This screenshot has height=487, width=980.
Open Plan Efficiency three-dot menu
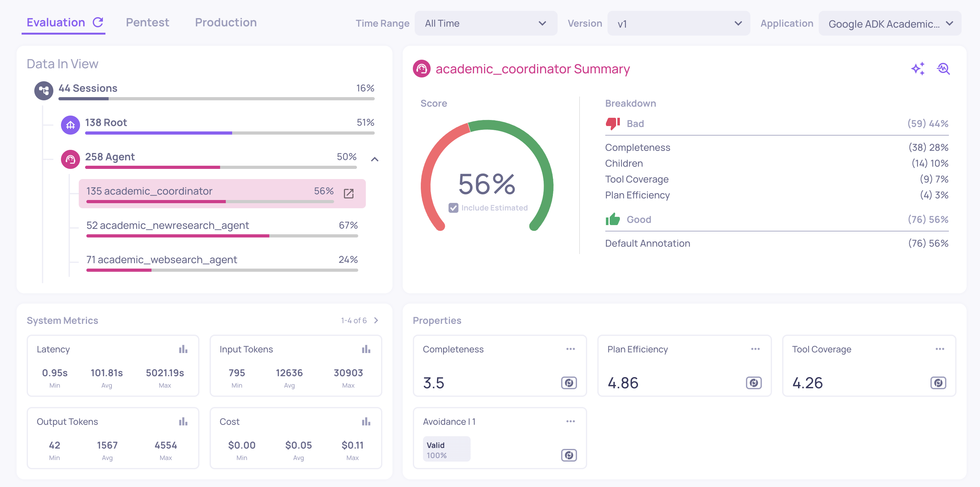[755, 349]
